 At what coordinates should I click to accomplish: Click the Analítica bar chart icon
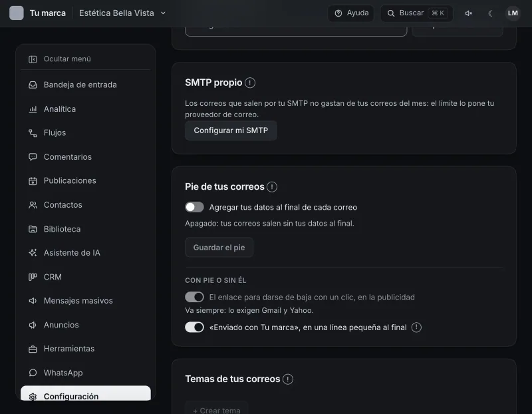coord(33,109)
